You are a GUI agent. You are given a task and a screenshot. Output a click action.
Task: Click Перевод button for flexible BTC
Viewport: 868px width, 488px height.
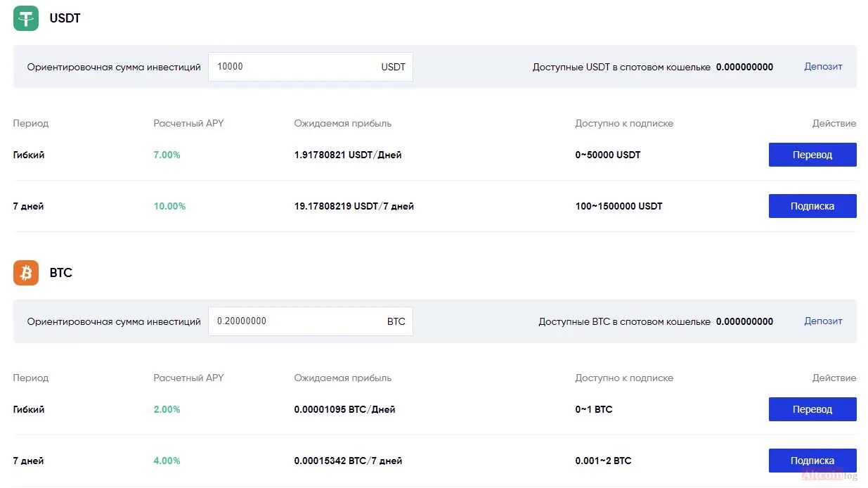812,409
